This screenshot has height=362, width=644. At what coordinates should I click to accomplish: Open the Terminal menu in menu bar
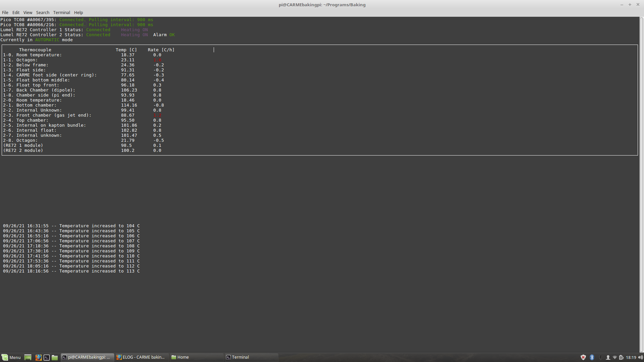61,12
